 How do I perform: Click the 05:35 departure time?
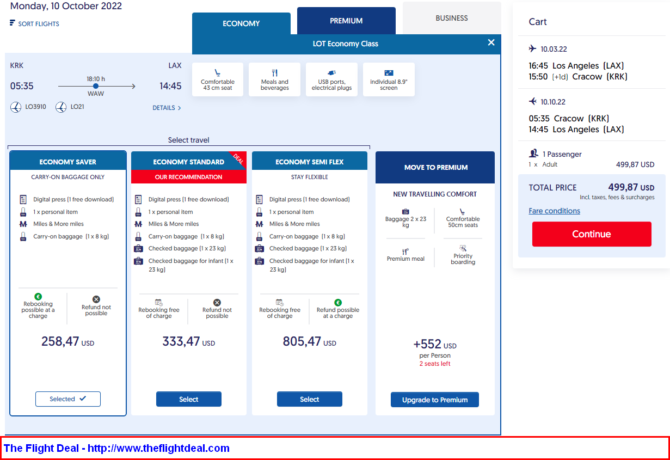click(x=22, y=86)
